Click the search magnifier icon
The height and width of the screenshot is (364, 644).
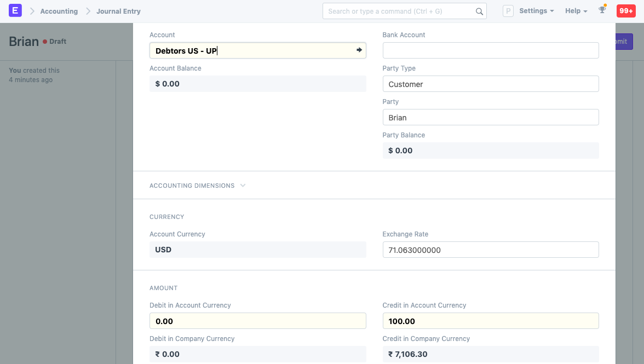coord(479,11)
